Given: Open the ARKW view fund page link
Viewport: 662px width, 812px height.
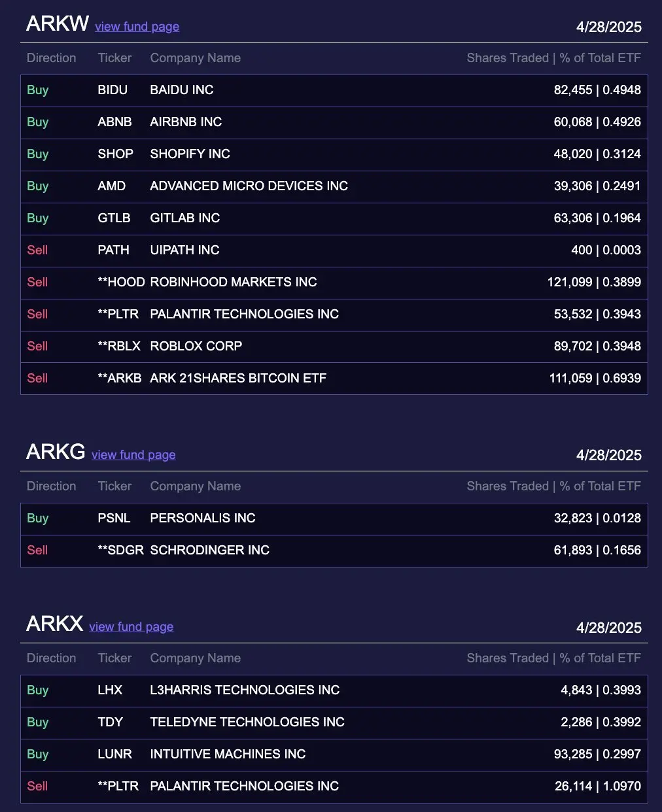Looking at the screenshot, I should (137, 26).
